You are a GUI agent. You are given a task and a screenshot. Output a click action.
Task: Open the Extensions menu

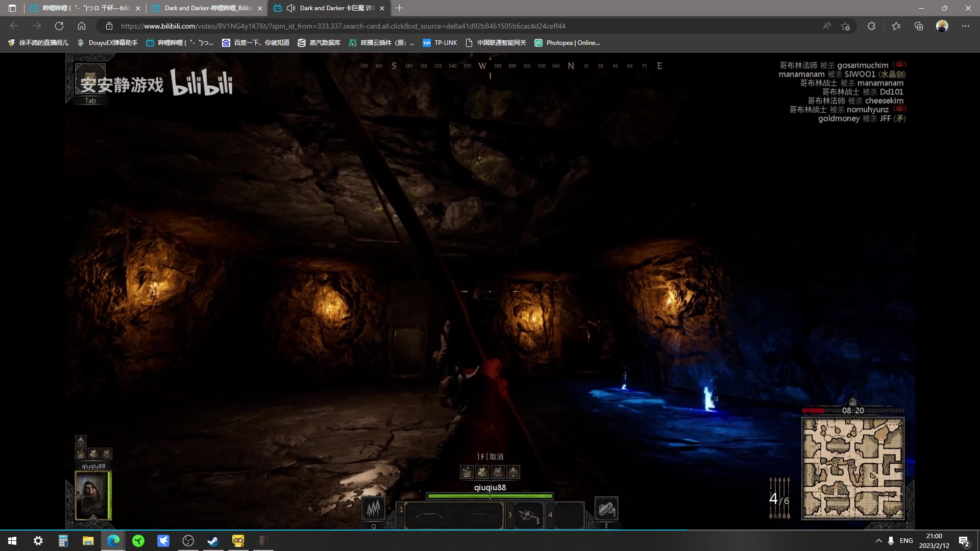871,26
